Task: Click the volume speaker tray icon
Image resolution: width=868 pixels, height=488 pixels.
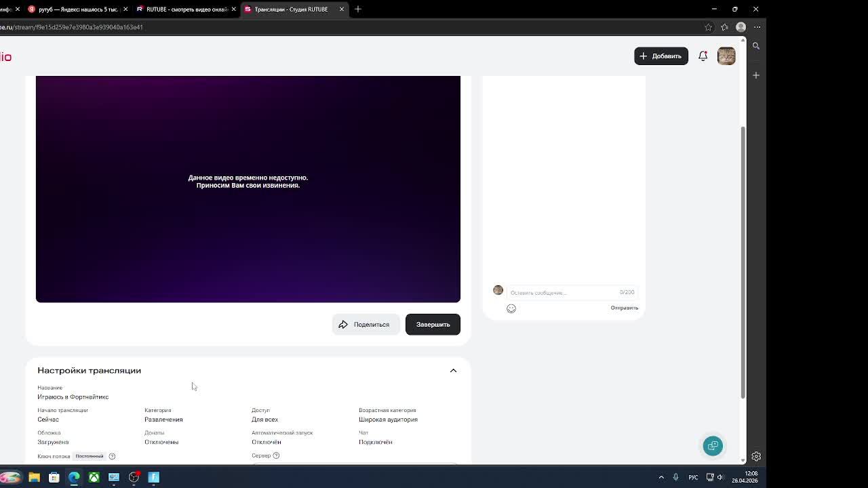Action: [x=720, y=477]
